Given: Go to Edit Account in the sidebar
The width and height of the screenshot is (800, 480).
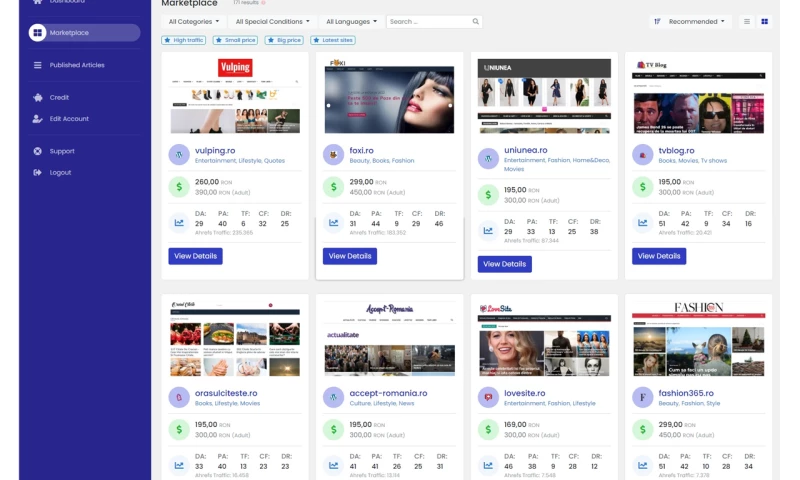Looking at the screenshot, I should (69, 119).
